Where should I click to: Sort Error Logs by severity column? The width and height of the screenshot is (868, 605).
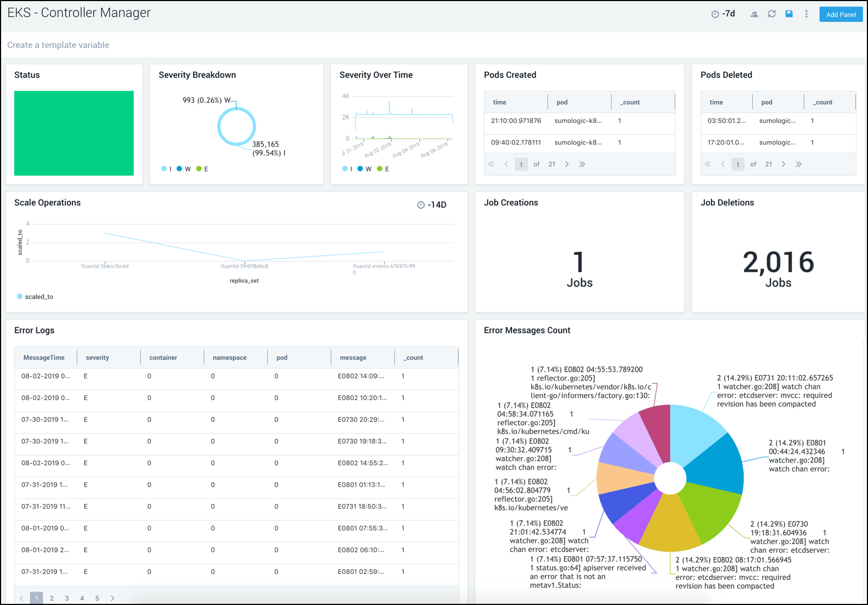click(97, 358)
